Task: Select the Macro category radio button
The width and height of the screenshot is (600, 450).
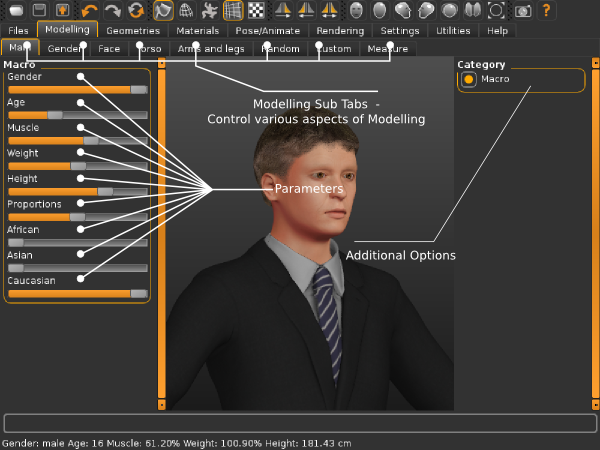Action: (469, 79)
